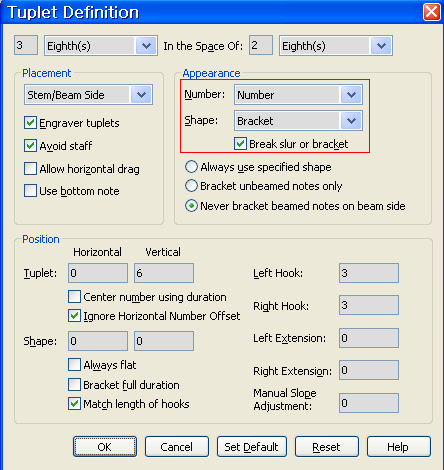Close the Tuplet Definition dialog

click(431, 12)
